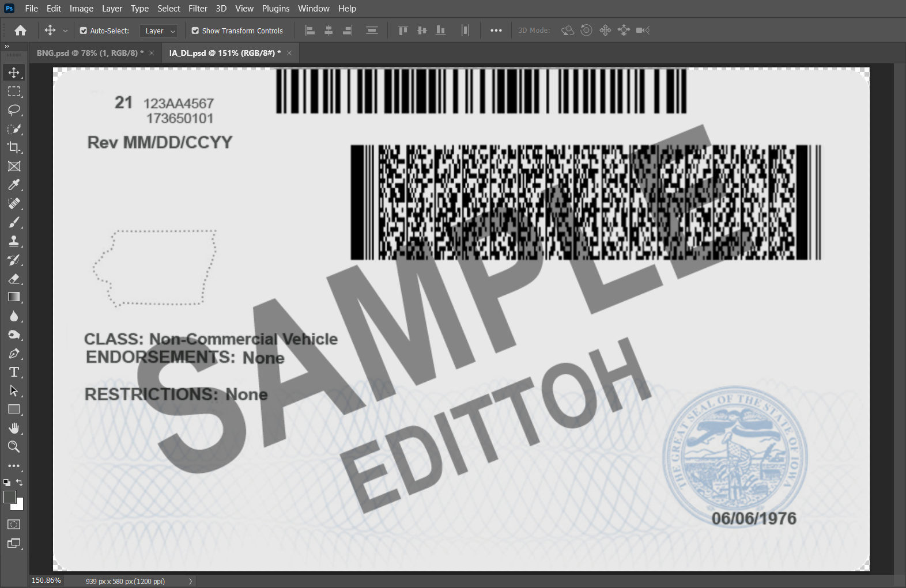Align vertical centers of layers
This screenshot has width=906, height=588.
(x=422, y=31)
